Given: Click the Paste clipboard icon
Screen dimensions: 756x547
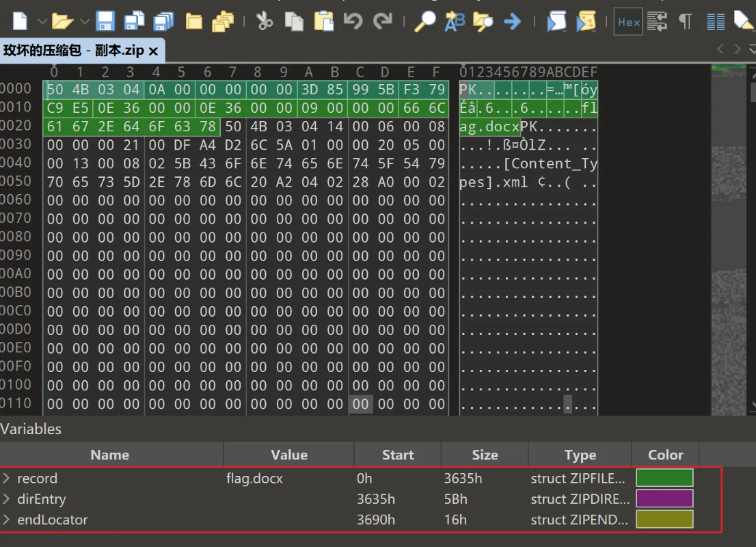Looking at the screenshot, I should point(323,21).
